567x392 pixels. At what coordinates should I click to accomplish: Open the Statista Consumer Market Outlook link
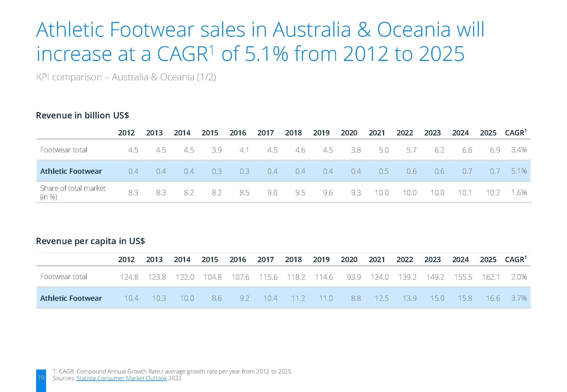click(121, 378)
